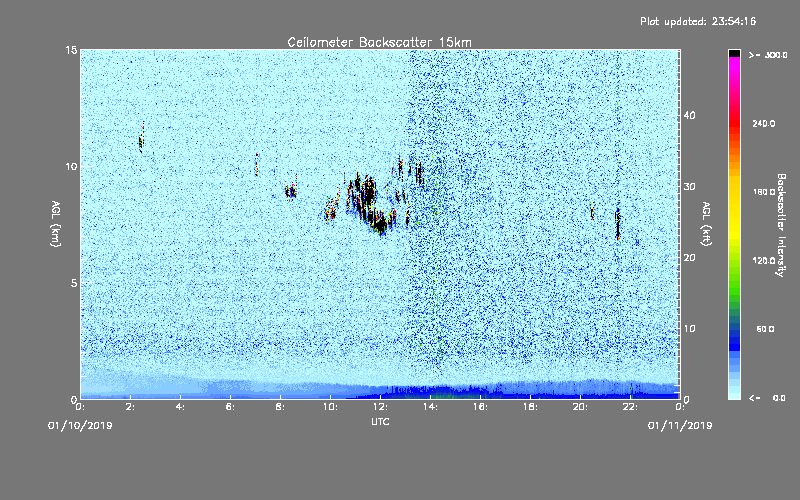Click the 6: hour tick on the time axis
This screenshot has height=500, width=800.
click(231, 407)
